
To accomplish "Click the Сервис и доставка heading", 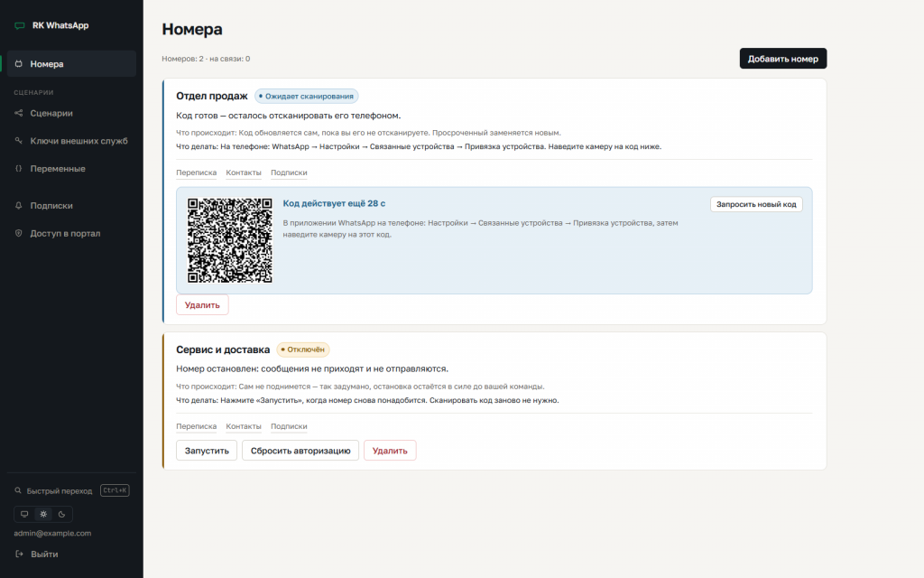I will (x=223, y=350).
